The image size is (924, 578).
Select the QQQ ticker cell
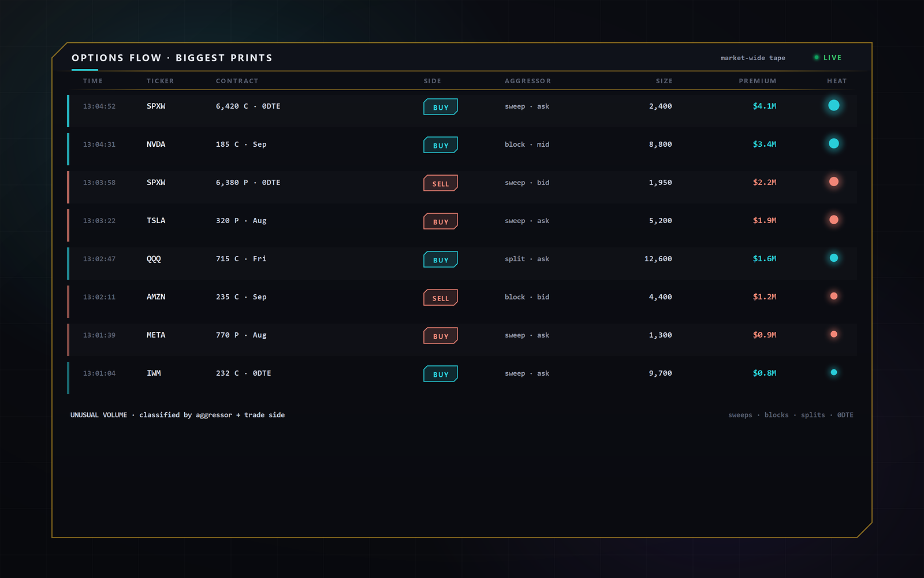154,259
